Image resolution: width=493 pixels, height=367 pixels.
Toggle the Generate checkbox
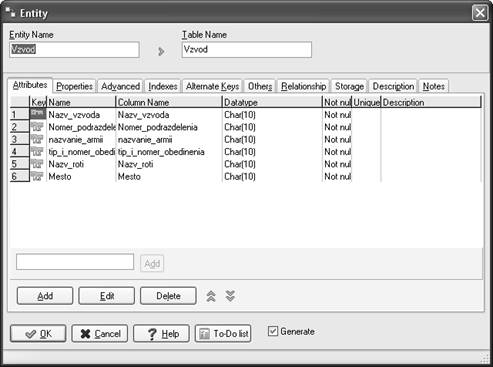click(x=273, y=331)
